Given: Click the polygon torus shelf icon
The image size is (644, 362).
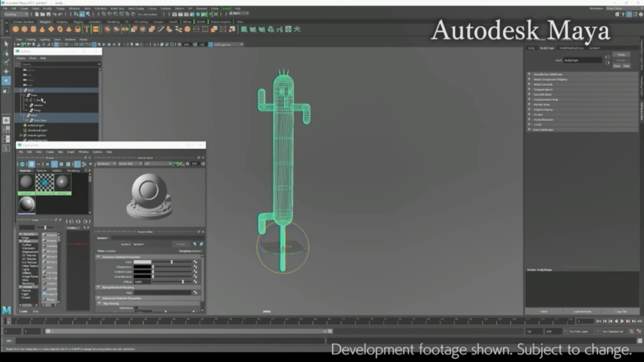Looking at the screenshot, I should [x=60, y=29].
